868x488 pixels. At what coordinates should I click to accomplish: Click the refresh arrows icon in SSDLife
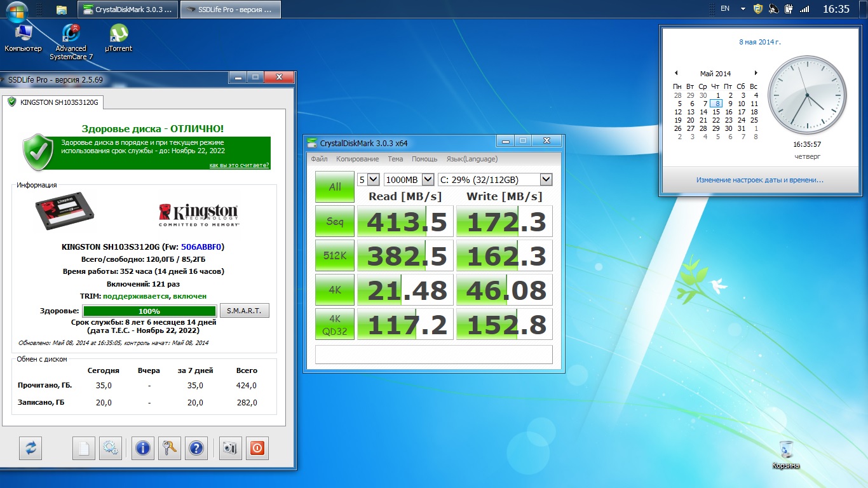(31, 448)
